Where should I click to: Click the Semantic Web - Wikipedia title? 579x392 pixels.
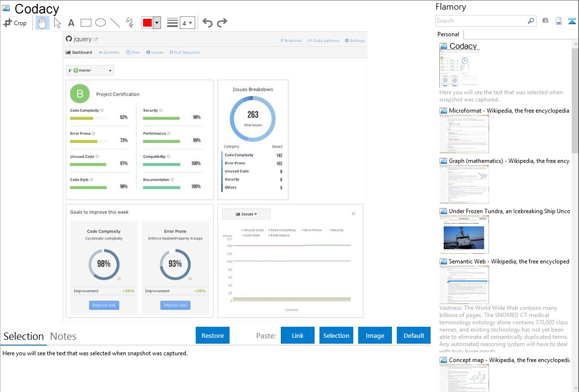(x=509, y=261)
